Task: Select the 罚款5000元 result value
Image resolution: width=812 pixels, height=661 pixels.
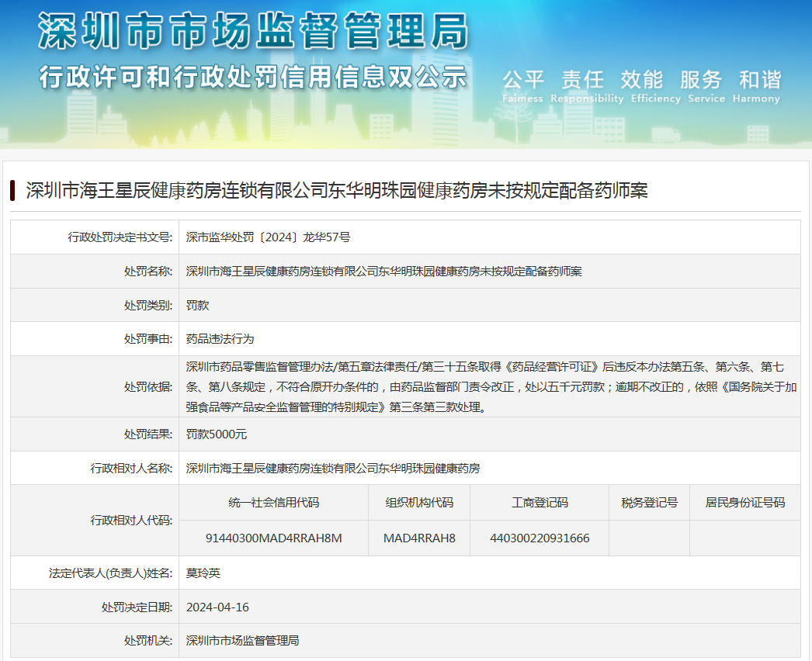Action: coord(217,434)
